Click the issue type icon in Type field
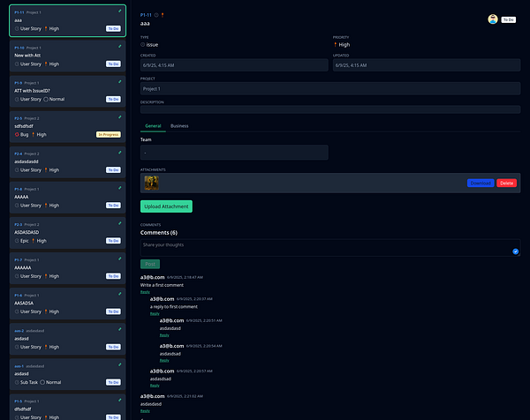This screenshot has width=530, height=420. point(142,45)
